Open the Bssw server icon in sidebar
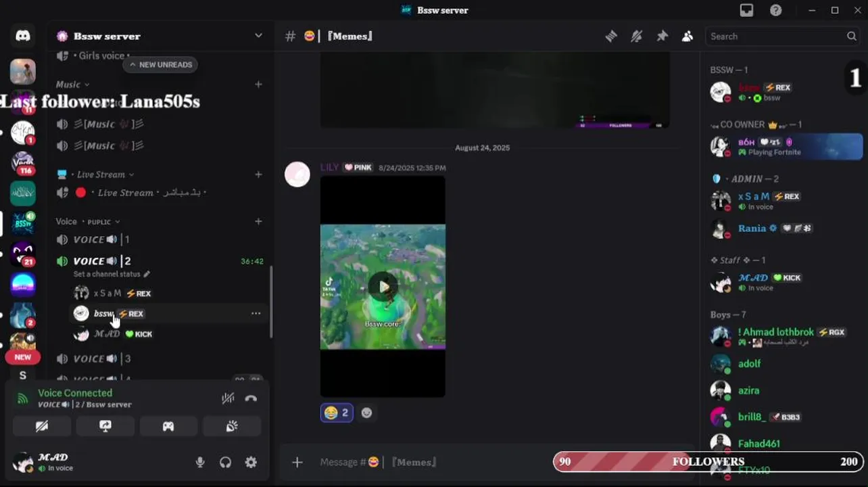The width and height of the screenshot is (868, 487). pyautogui.click(x=23, y=223)
